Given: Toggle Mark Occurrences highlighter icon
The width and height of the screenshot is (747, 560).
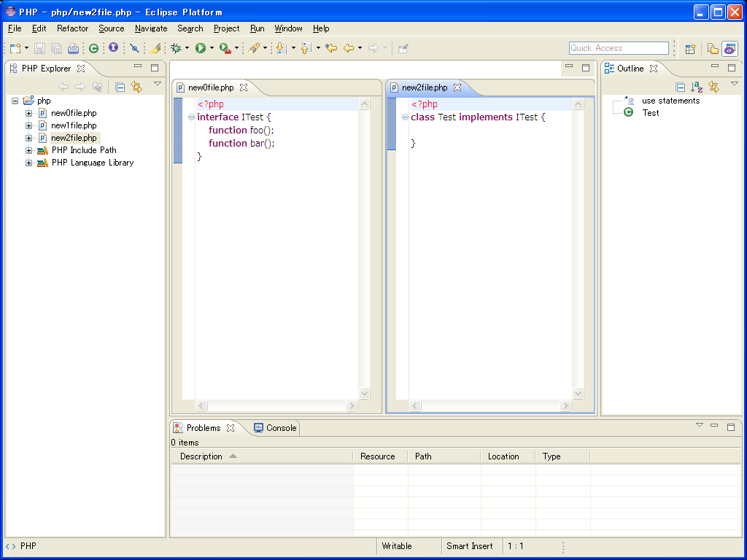Looking at the screenshot, I should (155, 48).
